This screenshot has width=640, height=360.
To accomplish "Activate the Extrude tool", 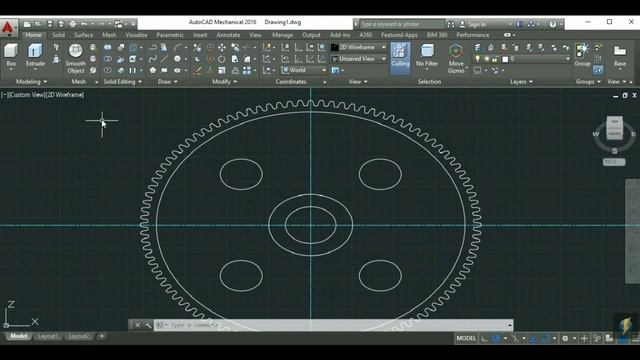I will [36, 55].
